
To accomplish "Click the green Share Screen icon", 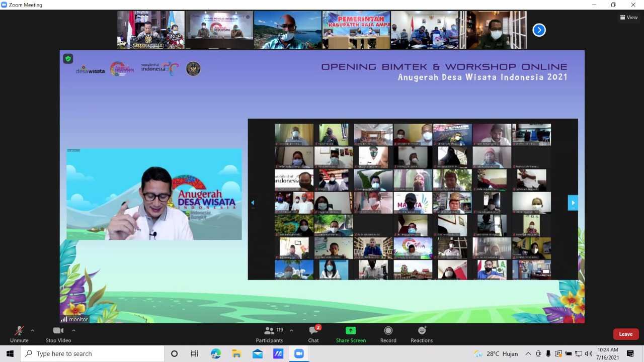I will 351,330.
